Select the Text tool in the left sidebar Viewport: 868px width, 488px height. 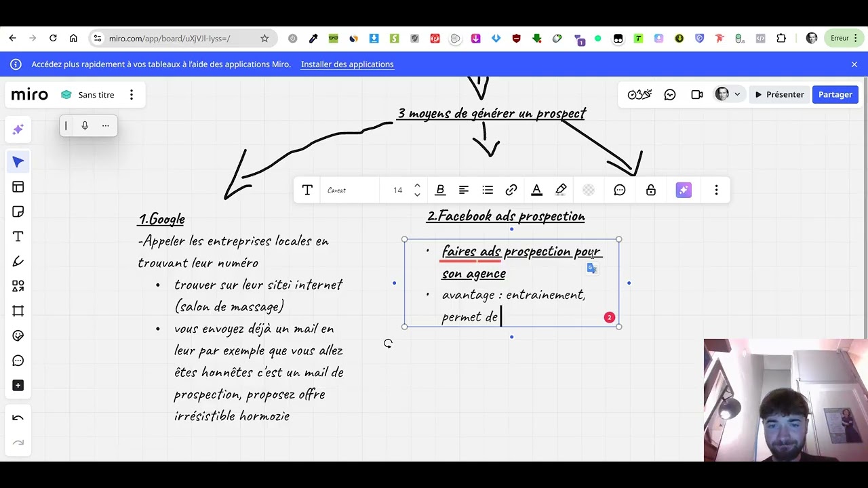pos(18,237)
